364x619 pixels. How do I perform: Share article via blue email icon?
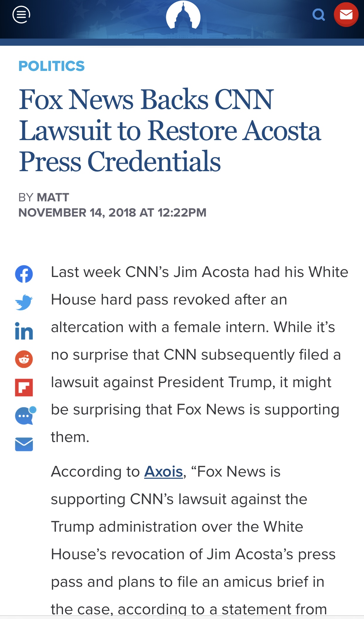(24, 444)
